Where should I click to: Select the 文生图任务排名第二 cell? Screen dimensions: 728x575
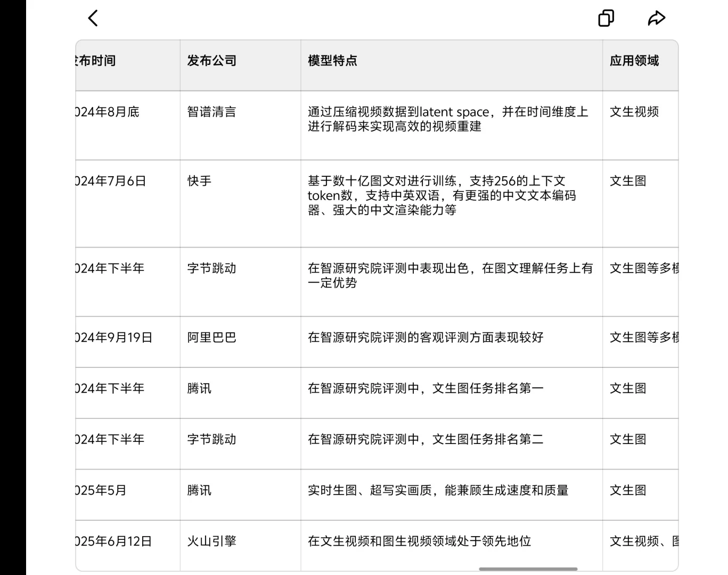[x=452, y=444]
